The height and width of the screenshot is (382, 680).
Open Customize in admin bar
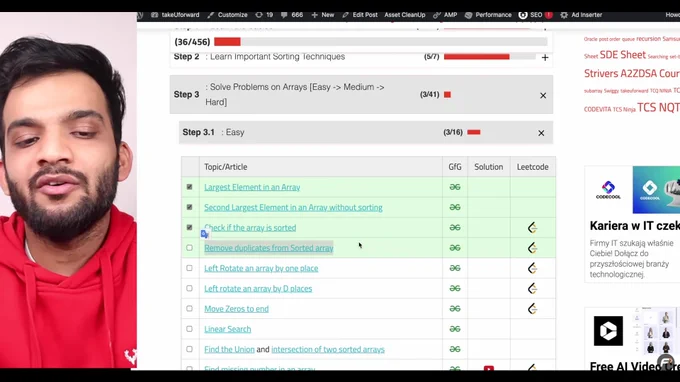[x=228, y=15]
